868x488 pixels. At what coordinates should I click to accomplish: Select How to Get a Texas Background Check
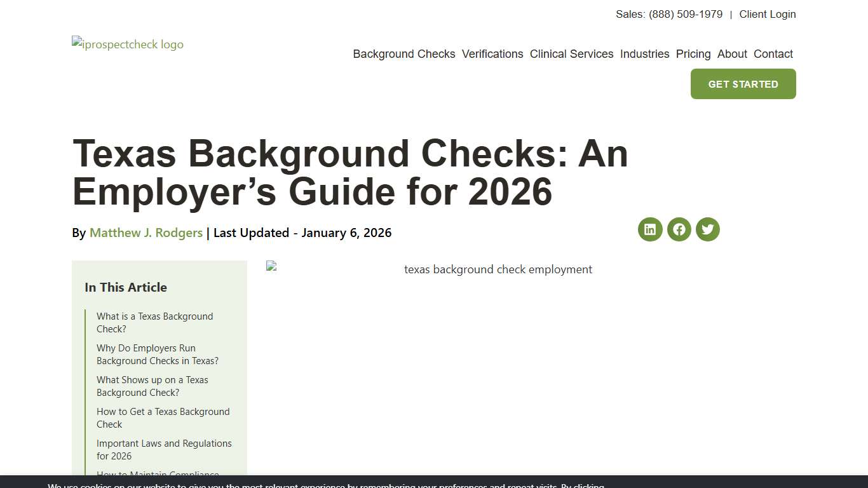pos(163,417)
